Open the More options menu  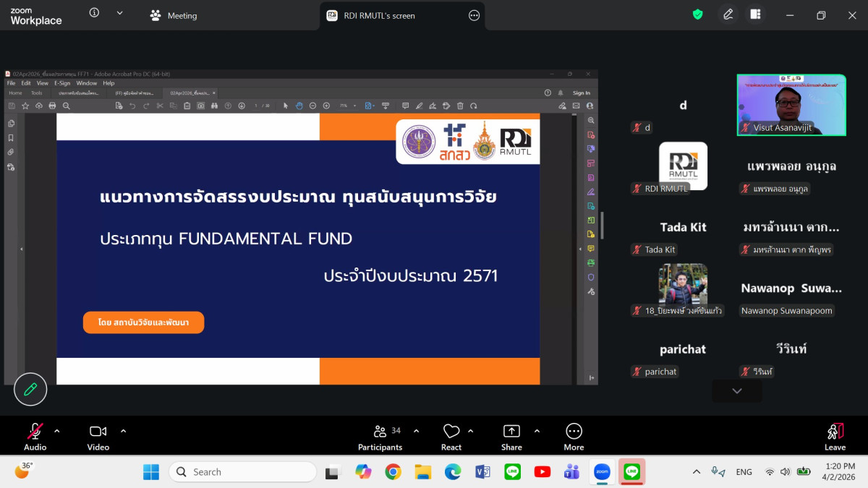point(574,436)
